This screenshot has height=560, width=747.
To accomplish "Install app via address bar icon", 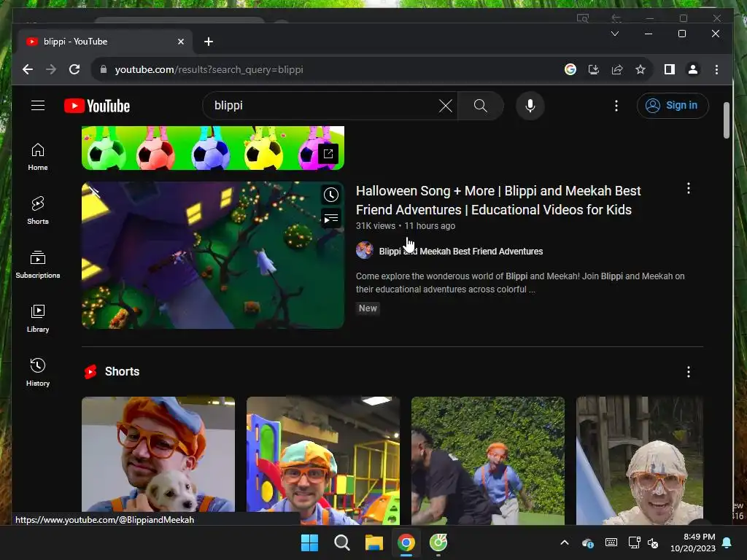I will tap(594, 69).
